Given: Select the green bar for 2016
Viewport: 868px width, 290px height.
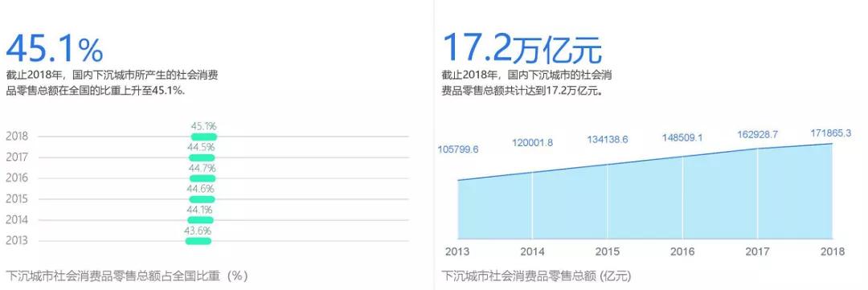Looking at the screenshot, I should pos(203,179).
